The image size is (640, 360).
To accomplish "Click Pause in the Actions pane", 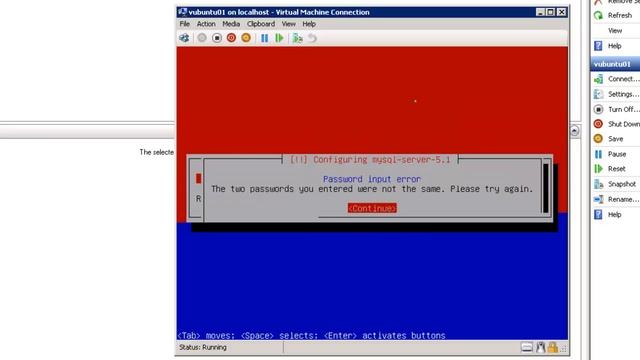I will [x=617, y=154].
